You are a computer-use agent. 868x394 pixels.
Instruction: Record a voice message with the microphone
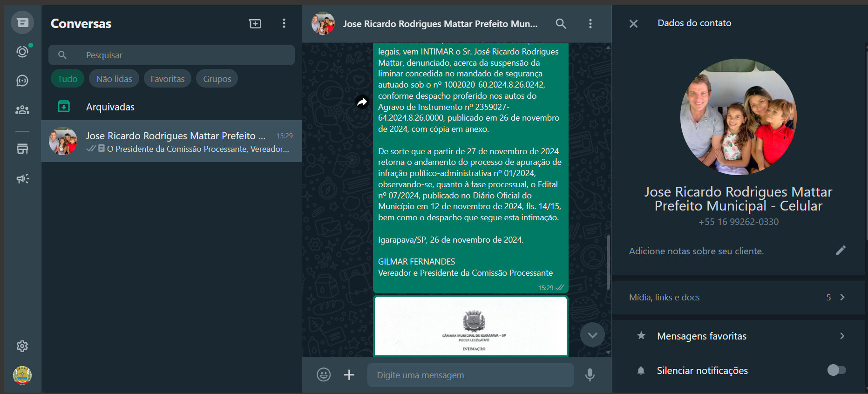pyautogui.click(x=590, y=374)
